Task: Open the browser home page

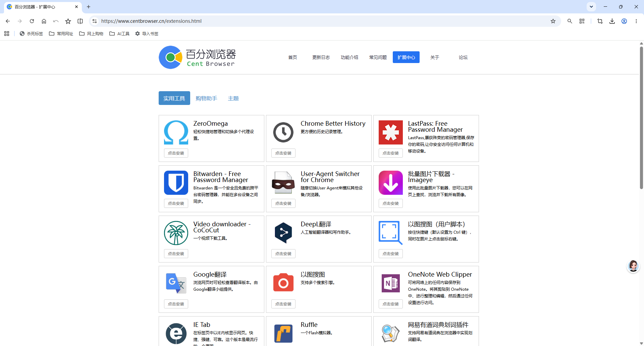Action: tap(44, 21)
